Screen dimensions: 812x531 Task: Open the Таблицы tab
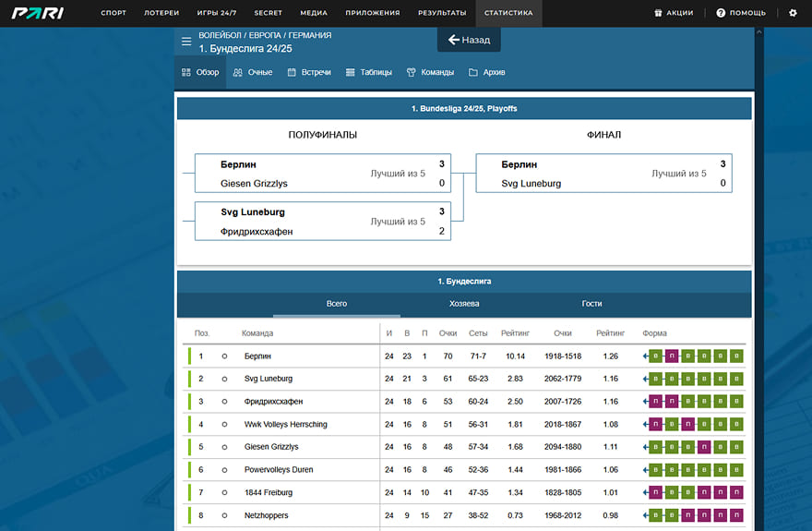coord(369,73)
